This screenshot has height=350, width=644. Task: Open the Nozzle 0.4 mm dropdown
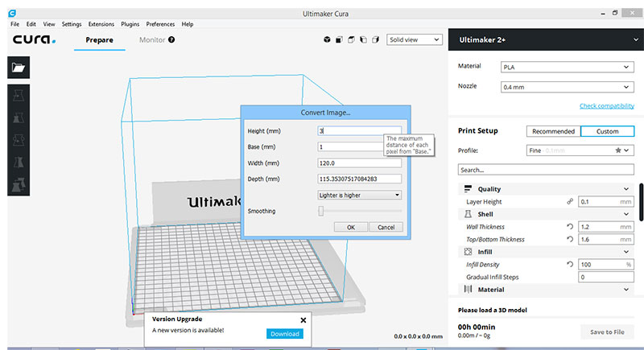click(567, 87)
